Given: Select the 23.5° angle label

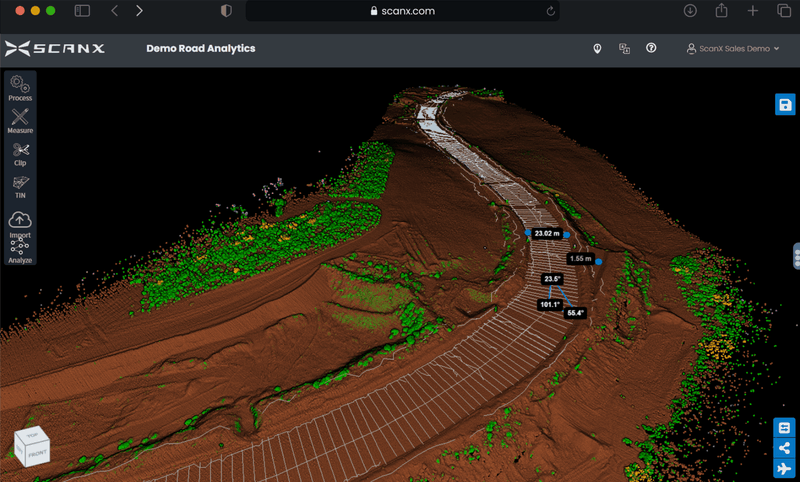Looking at the screenshot, I should (552, 279).
